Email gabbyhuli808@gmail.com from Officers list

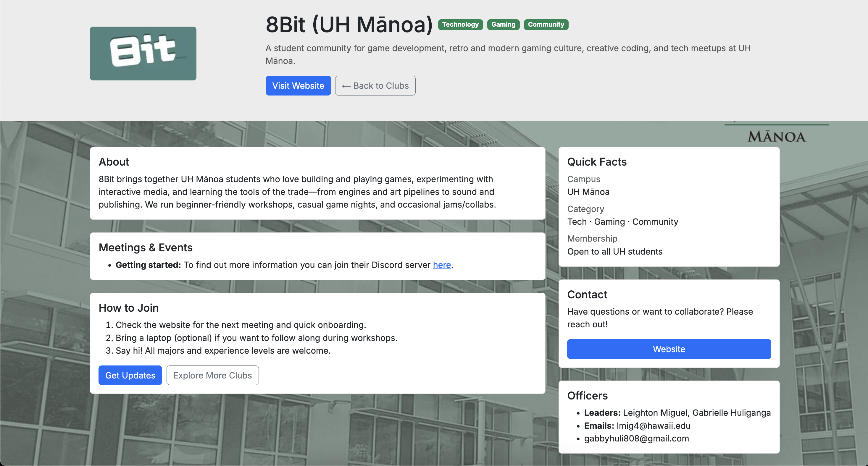(637, 439)
